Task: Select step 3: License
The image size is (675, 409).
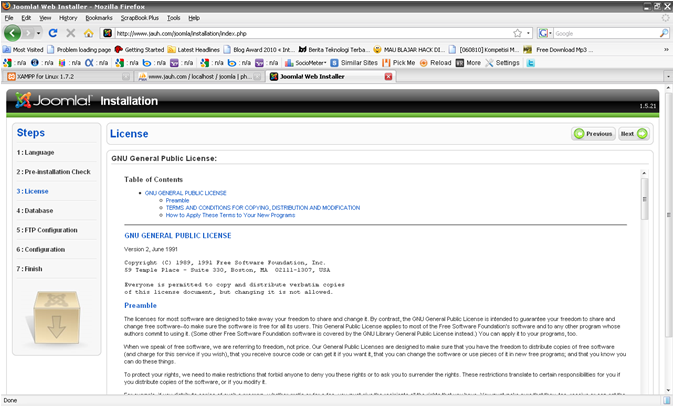Action: (x=32, y=191)
